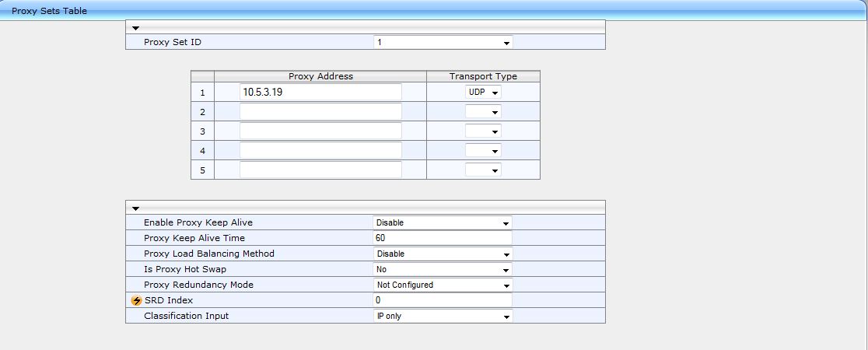Image resolution: width=868 pixels, height=350 pixels.
Task: Open Transport Type dropdown for row 5
Action: [x=483, y=170]
